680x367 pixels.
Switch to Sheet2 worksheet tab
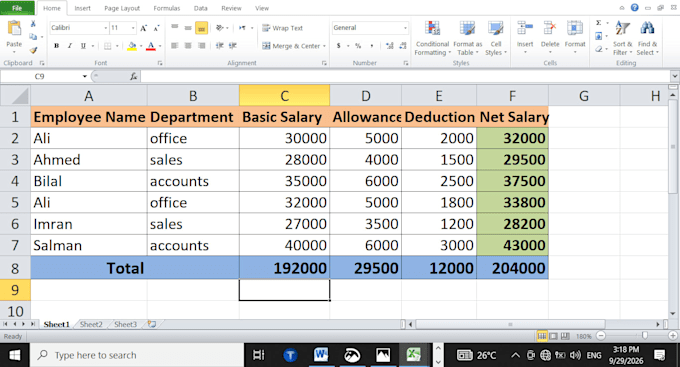click(91, 324)
